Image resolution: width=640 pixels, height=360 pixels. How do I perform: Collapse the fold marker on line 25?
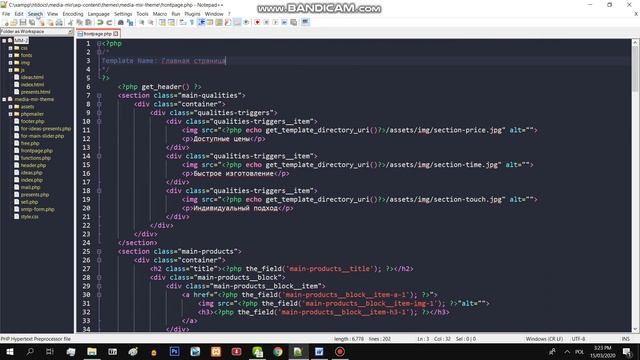[x=99, y=251]
